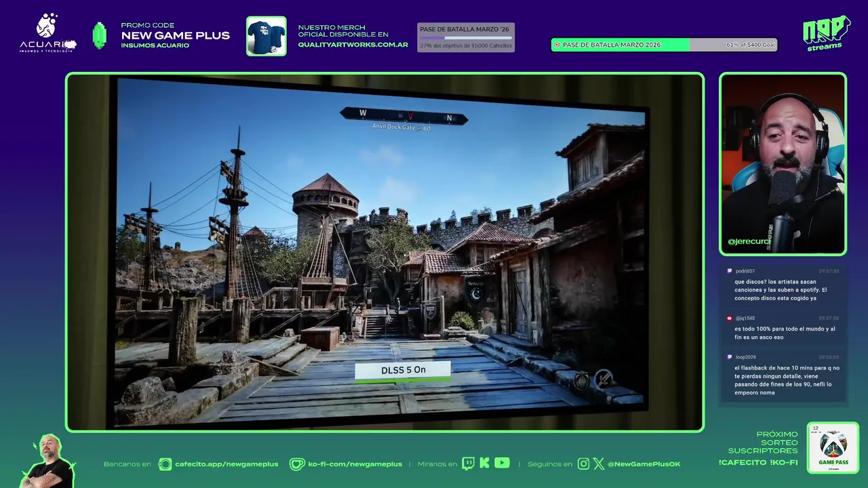Click the @jq1545 username in chat
The height and width of the screenshot is (488, 868).
[x=745, y=318]
